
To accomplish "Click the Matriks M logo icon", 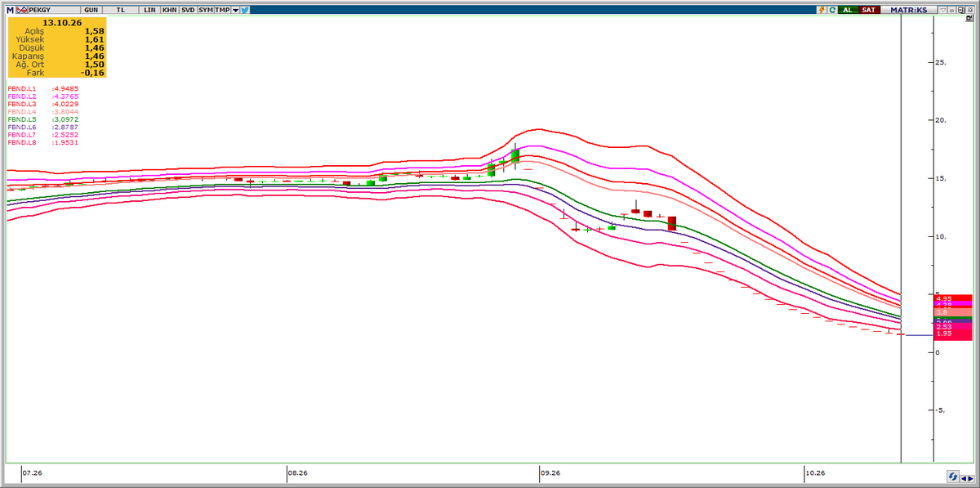I will [10, 10].
